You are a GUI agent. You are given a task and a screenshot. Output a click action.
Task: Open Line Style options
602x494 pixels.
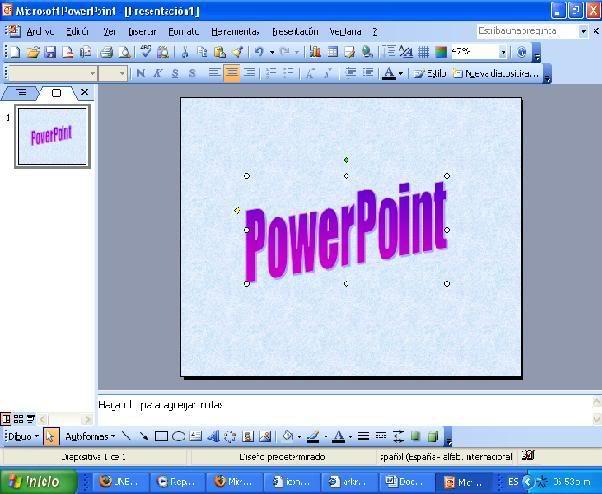click(x=363, y=436)
